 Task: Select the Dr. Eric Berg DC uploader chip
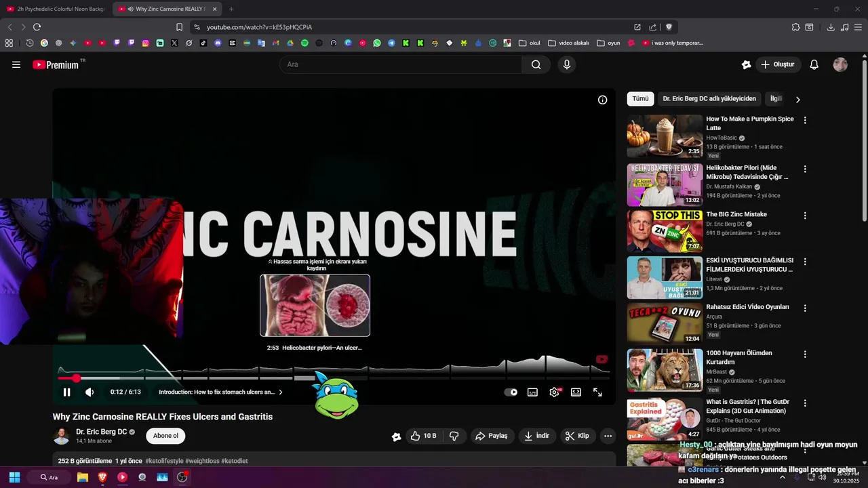pyautogui.click(x=709, y=99)
